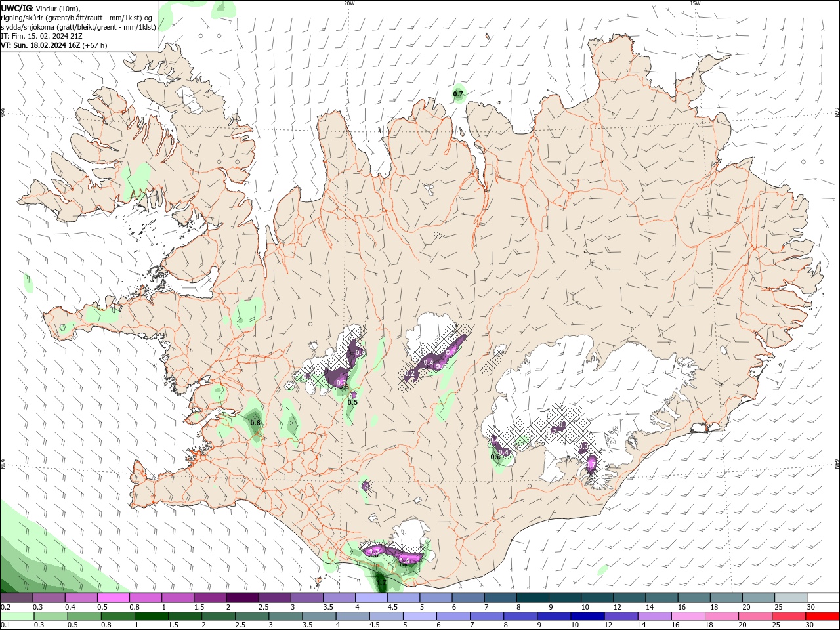Select the teal swatch at 12 in upper legend row
Screen dimensions: 840x630
click(x=630, y=598)
